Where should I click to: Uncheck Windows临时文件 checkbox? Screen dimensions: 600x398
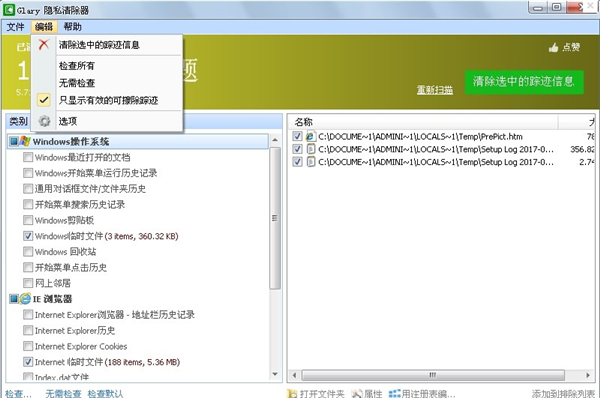tap(28, 236)
